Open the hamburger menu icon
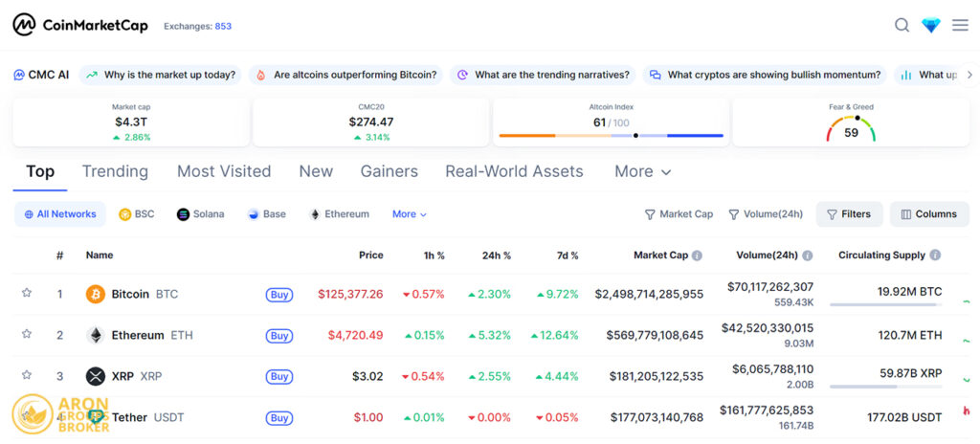 pyautogui.click(x=960, y=25)
